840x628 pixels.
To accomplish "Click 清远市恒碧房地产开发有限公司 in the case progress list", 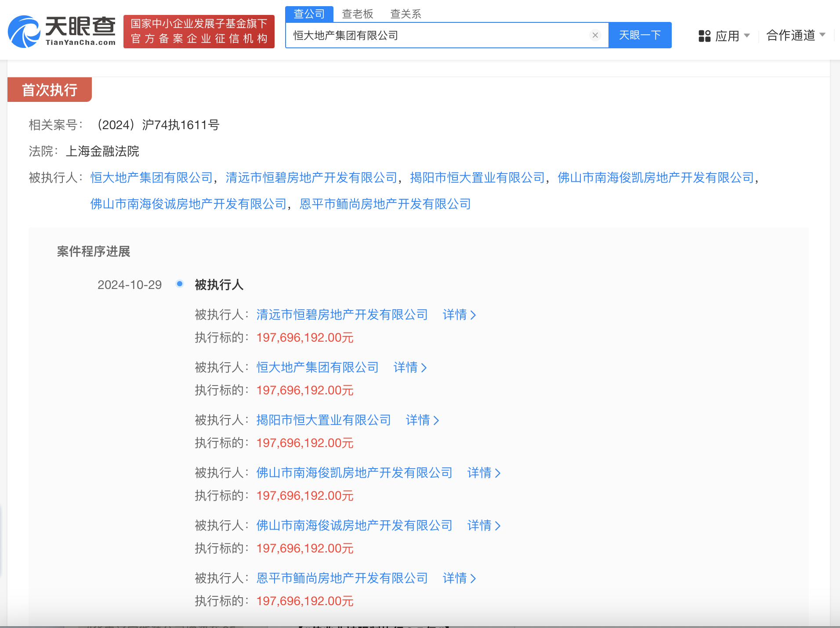I will click(x=342, y=314).
